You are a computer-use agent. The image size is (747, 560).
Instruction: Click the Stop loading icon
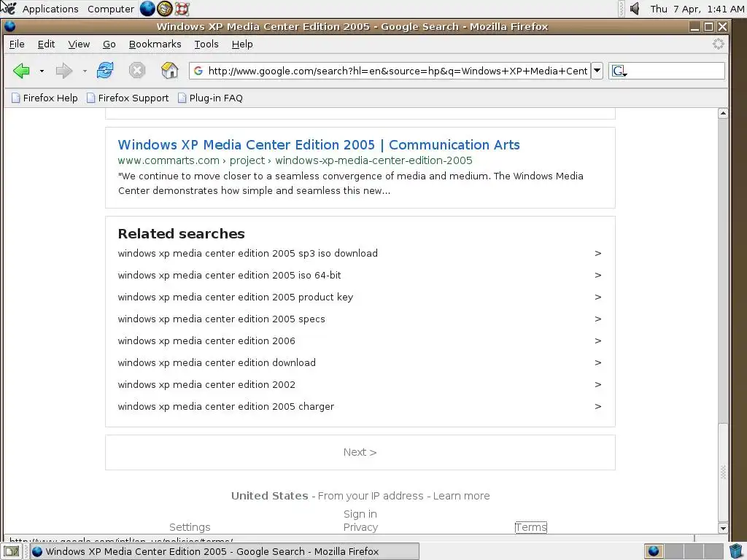point(136,71)
